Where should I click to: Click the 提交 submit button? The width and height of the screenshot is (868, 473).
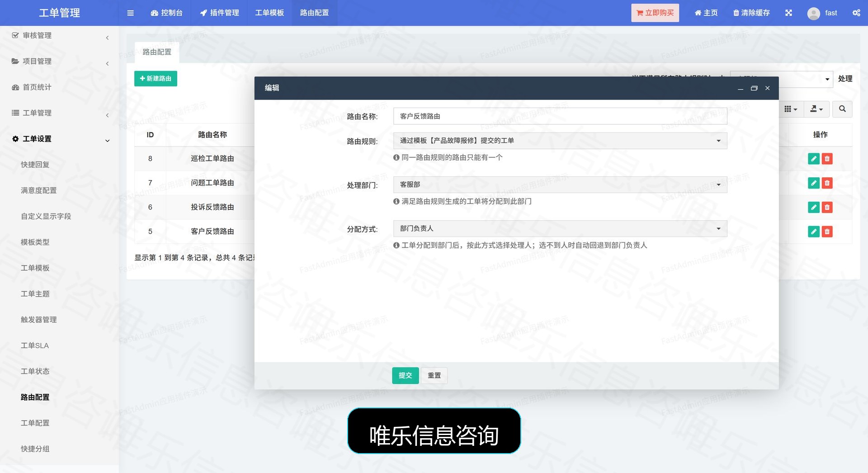pyautogui.click(x=405, y=375)
